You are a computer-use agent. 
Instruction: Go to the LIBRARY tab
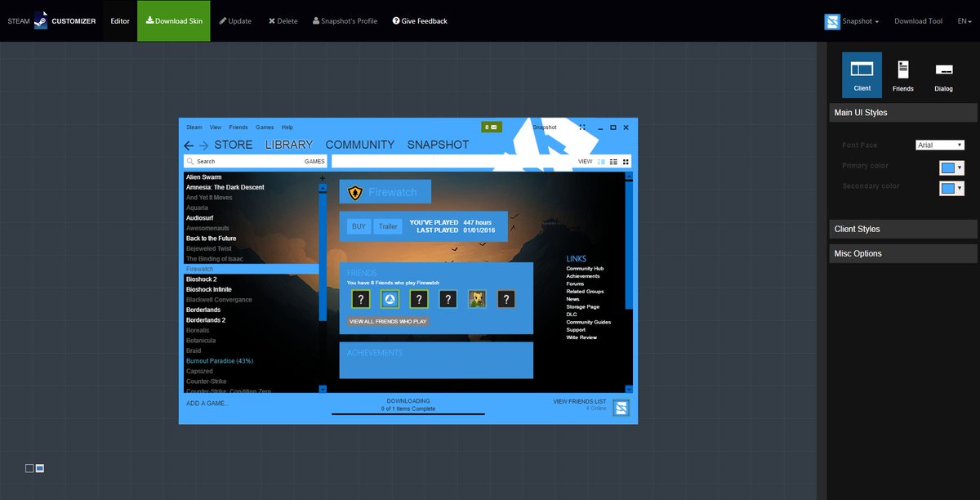(289, 145)
